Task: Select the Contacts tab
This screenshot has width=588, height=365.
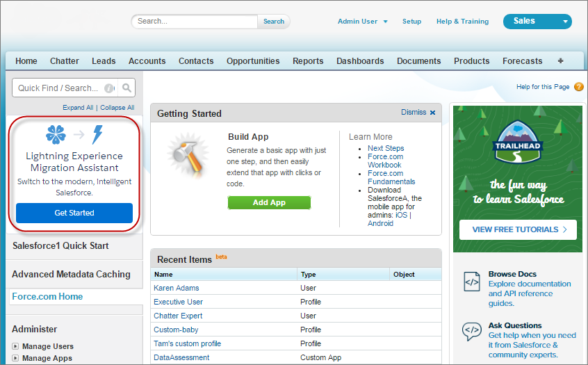Action: (196, 60)
